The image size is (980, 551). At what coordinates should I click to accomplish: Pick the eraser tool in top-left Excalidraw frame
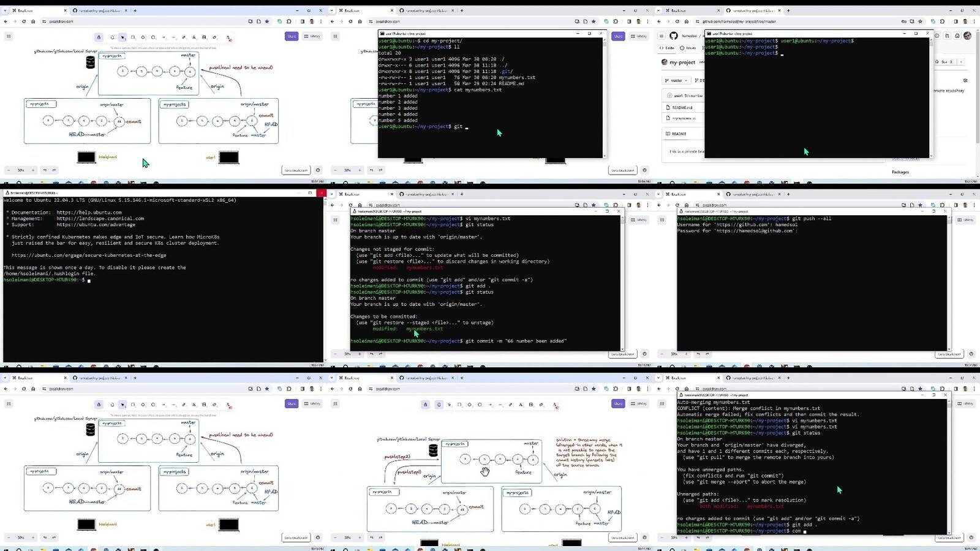click(214, 37)
